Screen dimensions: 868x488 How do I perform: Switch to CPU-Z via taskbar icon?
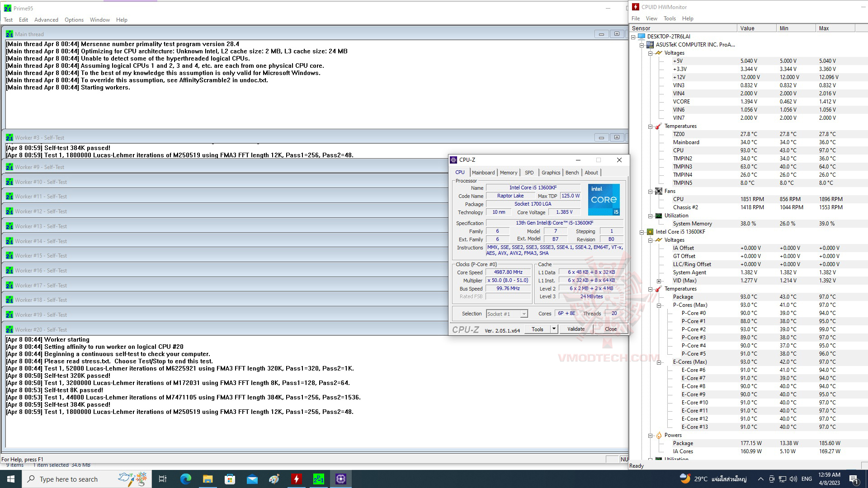pyautogui.click(x=340, y=479)
